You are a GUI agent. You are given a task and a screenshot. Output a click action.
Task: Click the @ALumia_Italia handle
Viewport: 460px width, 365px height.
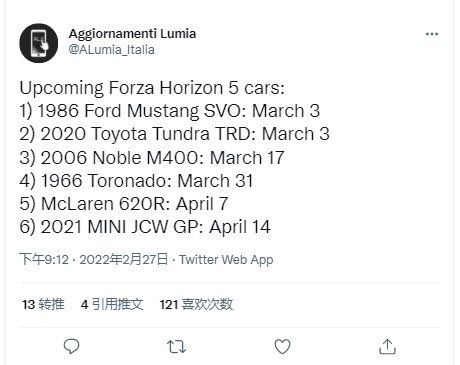111,50
